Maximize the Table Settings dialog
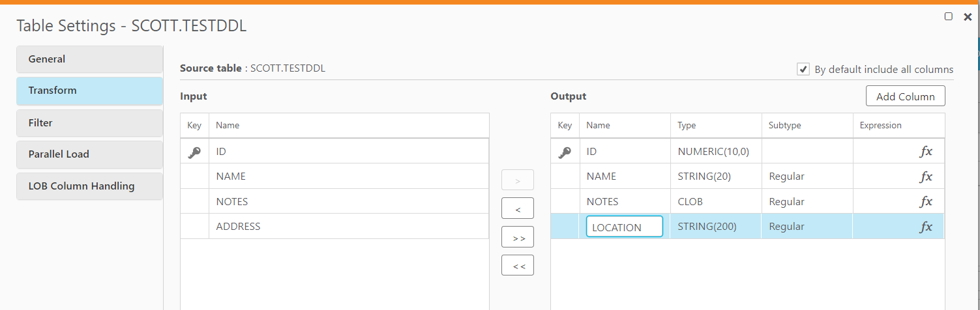 point(949,17)
